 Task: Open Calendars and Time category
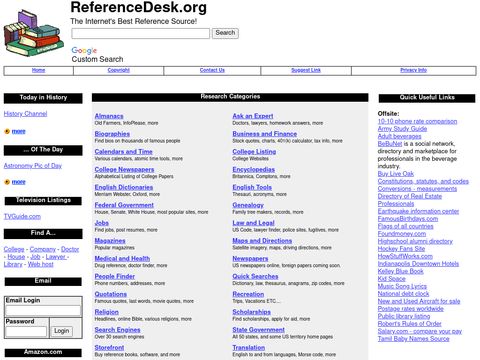pos(123,152)
